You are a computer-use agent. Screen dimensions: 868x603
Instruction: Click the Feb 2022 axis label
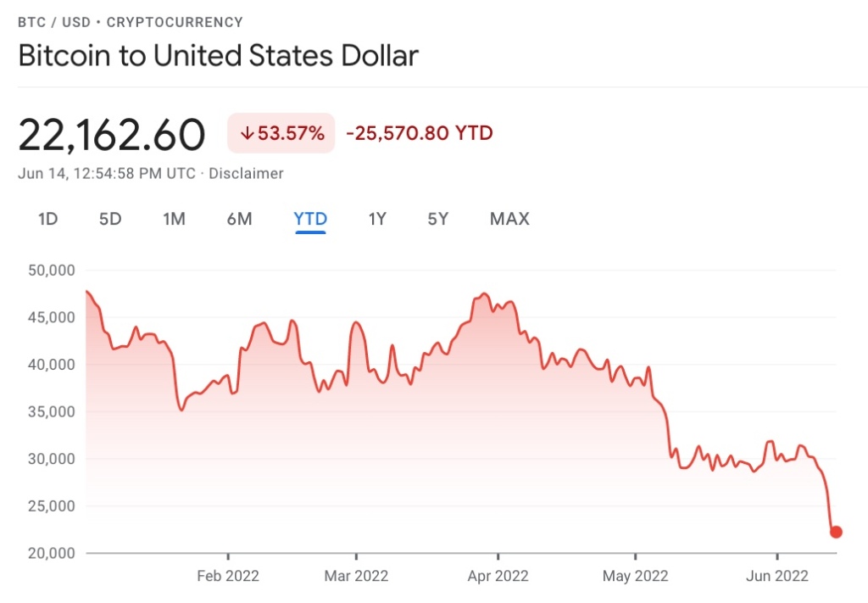pos(227,576)
